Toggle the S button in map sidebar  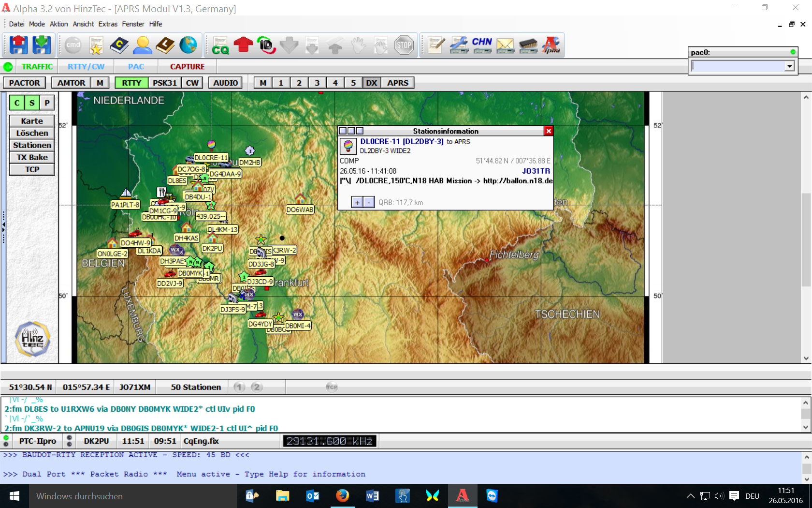click(x=32, y=103)
